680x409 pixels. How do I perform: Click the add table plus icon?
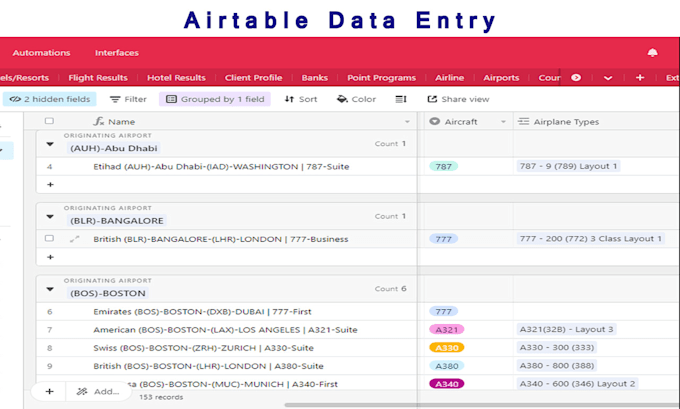tap(640, 78)
